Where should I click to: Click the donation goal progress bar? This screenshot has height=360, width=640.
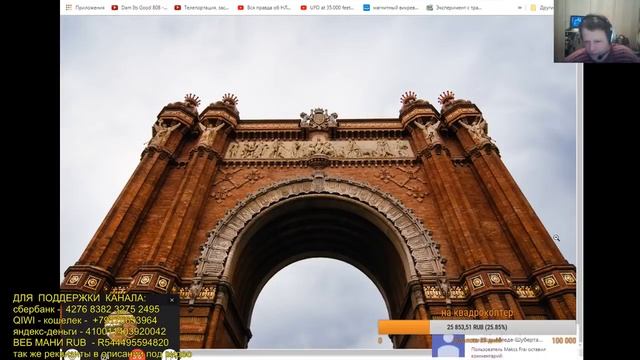pyautogui.click(x=477, y=327)
